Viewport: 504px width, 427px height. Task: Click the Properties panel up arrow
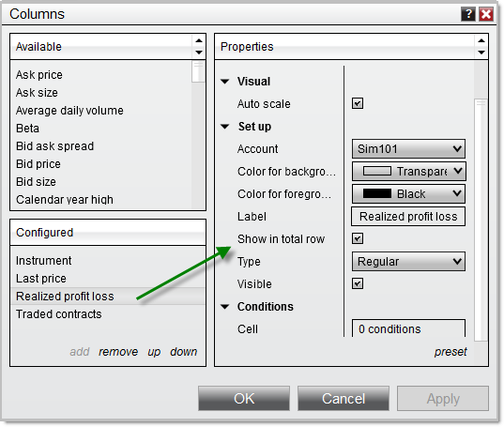tap(481, 40)
